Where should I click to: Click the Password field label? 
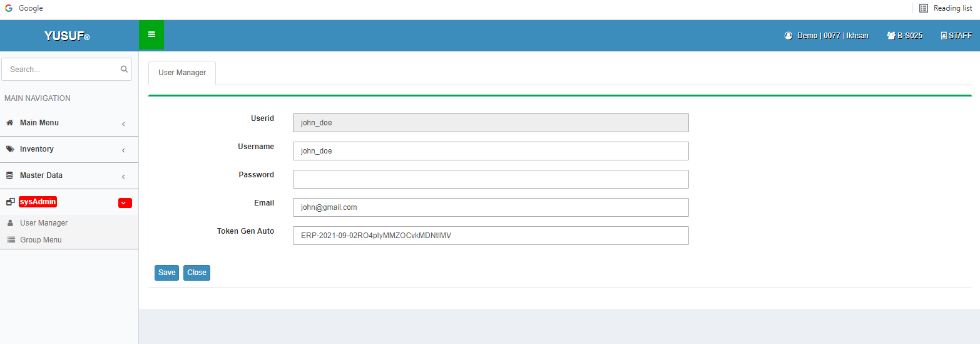[x=257, y=175]
